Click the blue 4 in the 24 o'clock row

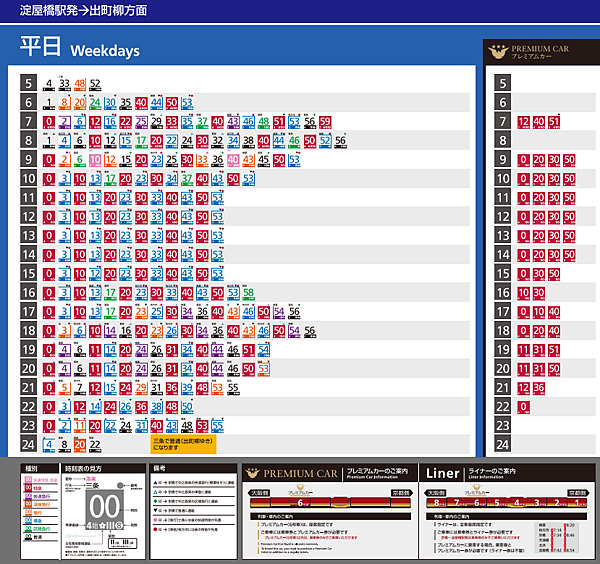[x=49, y=445]
